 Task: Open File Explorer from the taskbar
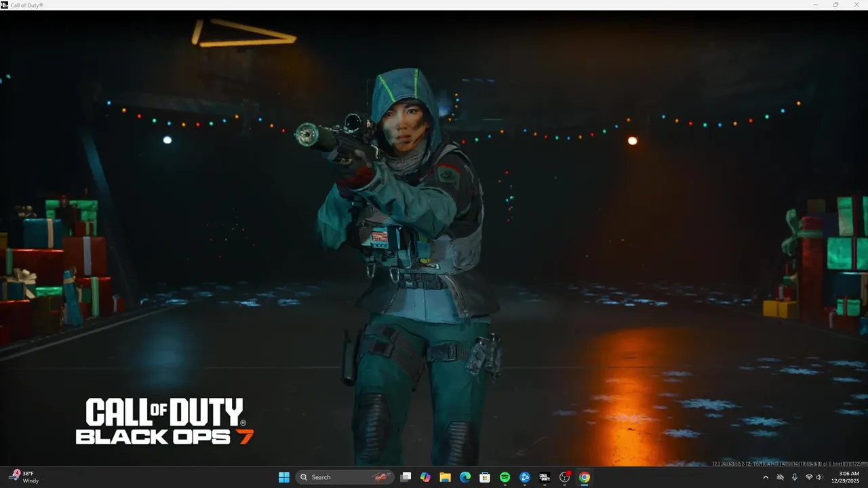445,477
